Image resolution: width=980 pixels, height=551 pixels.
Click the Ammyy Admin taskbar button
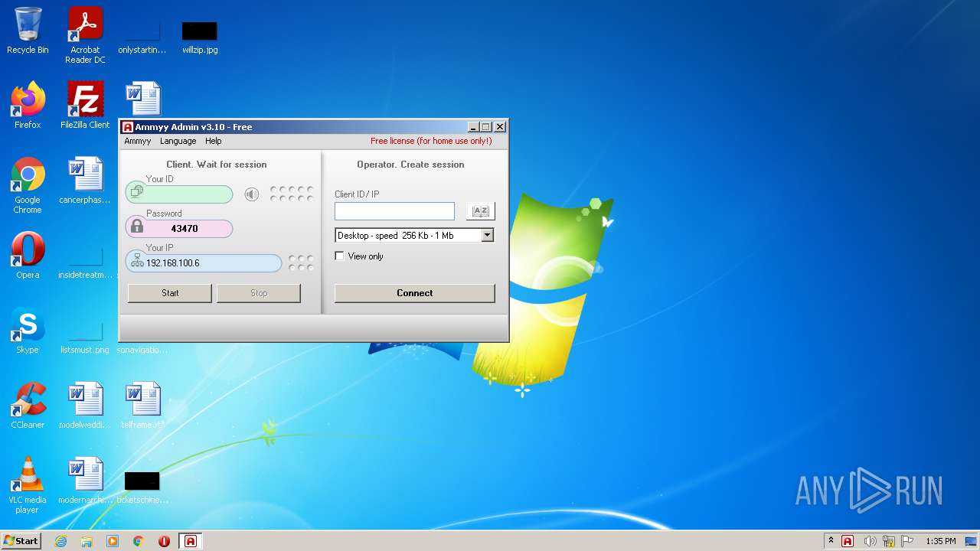(191, 541)
